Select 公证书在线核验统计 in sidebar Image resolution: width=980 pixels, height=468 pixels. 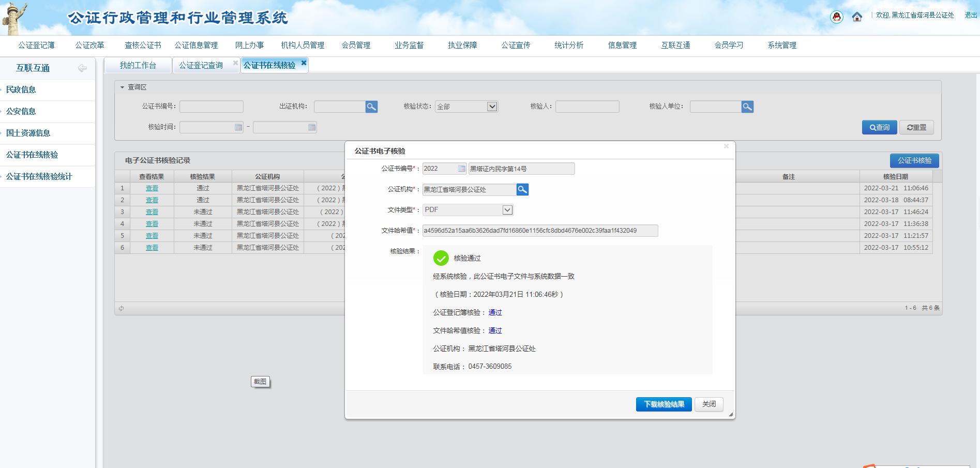[x=47, y=176]
